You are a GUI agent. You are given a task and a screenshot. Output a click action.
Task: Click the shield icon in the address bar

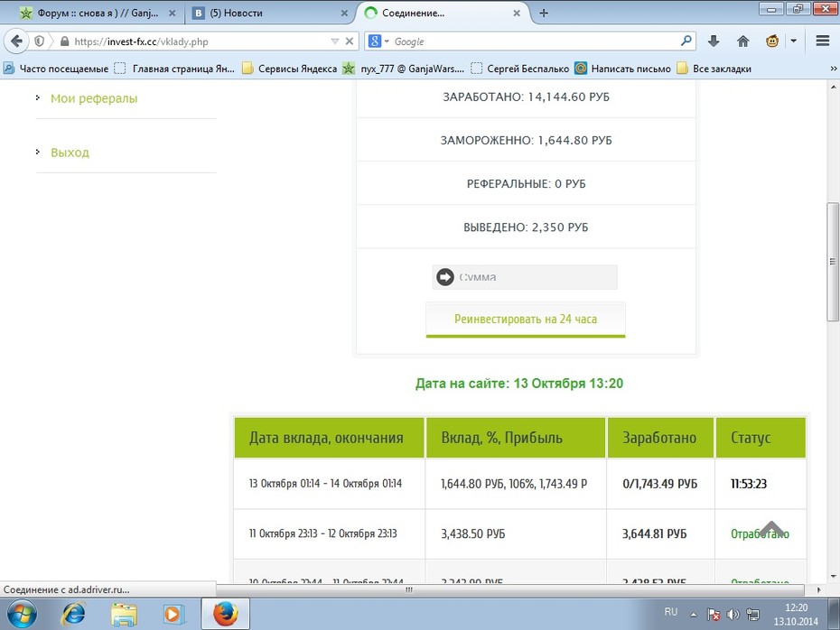(39, 42)
